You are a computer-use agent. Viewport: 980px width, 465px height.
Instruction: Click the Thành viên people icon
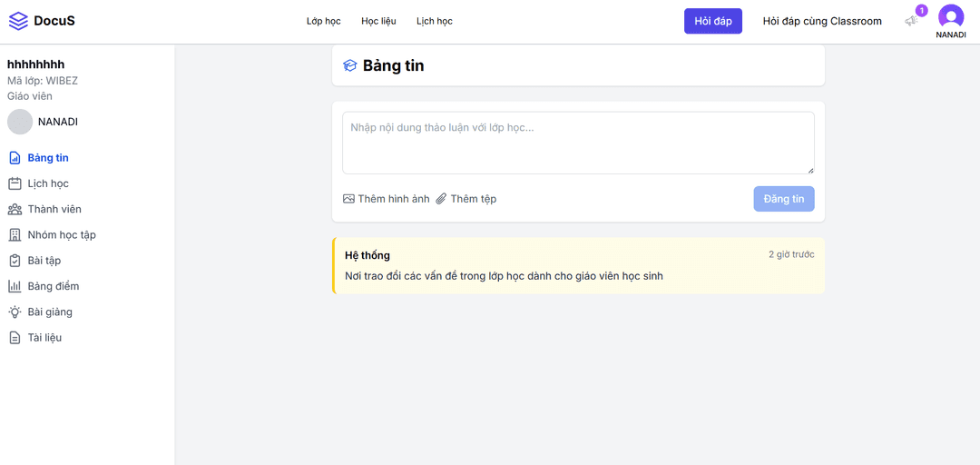pyautogui.click(x=15, y=209)
